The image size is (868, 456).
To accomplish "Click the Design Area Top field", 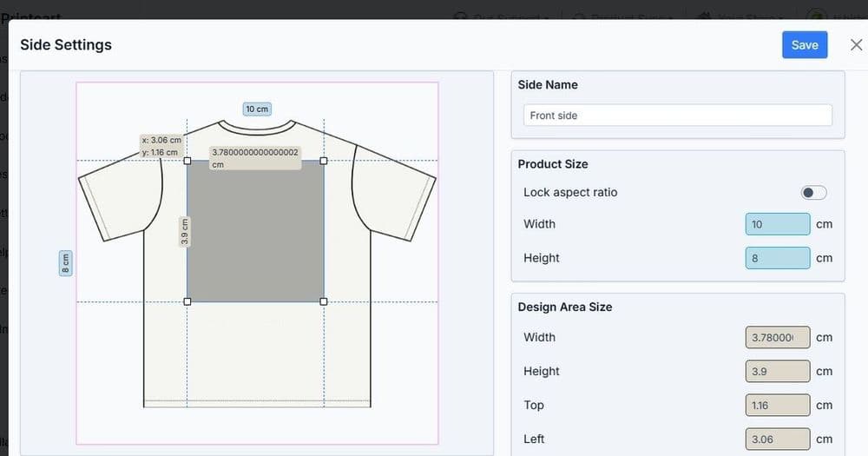I will (777, 405).
